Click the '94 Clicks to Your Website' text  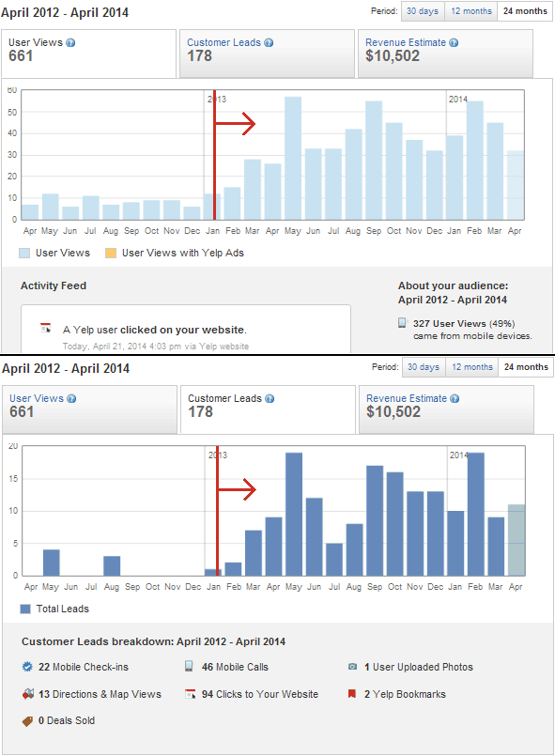[x=260, y=694]
